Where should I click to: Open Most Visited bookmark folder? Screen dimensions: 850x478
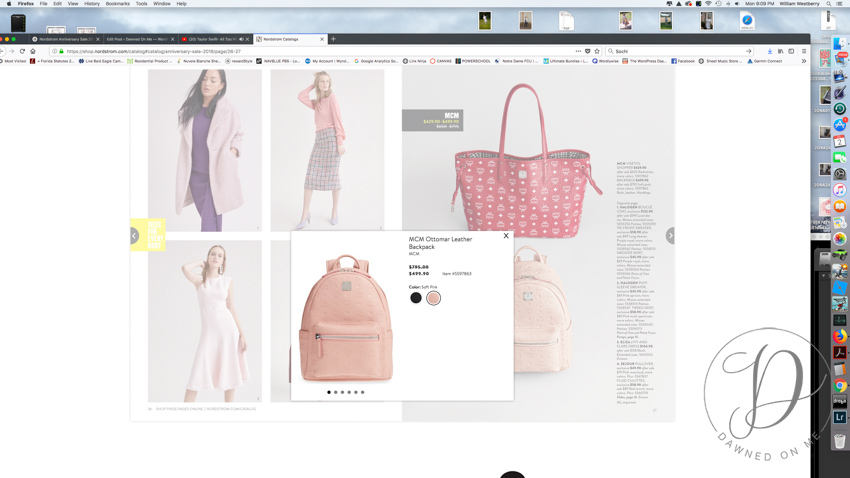point(12,61)
